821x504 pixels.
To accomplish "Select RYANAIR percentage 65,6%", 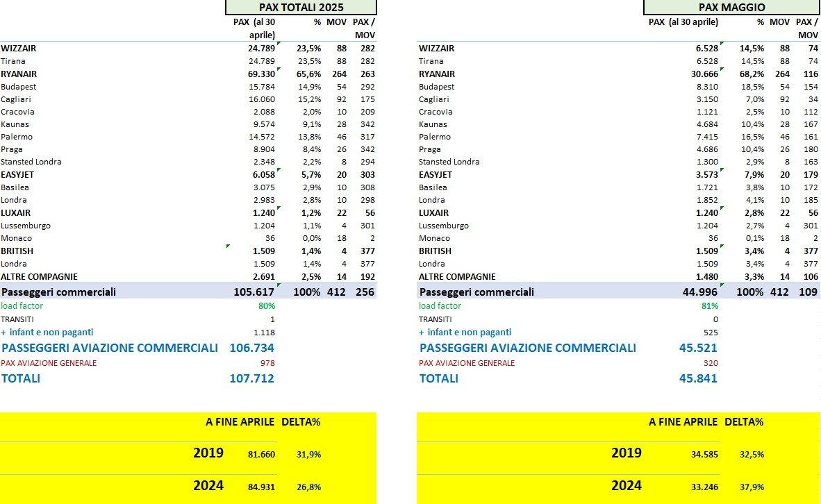I will pos(309,74).
